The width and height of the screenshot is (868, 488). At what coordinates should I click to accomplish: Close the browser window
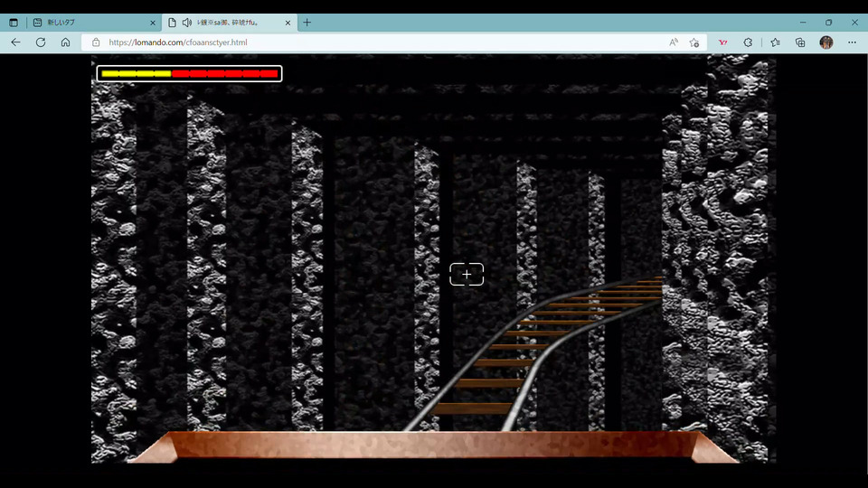click(x=854, y=23)
